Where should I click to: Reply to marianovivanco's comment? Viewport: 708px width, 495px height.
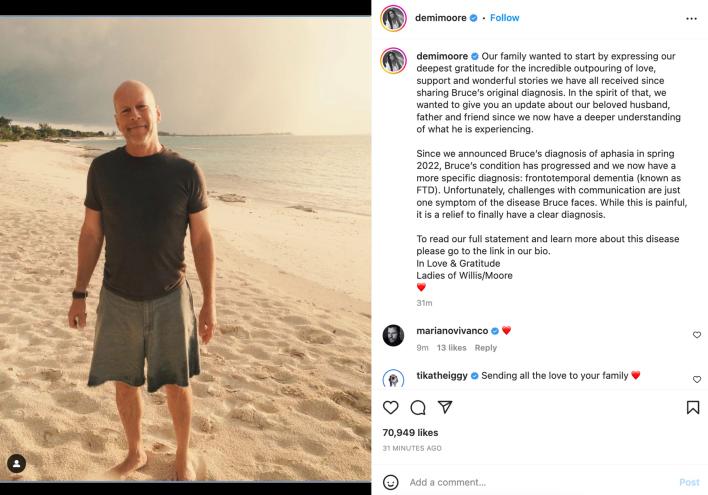(485, 348)
